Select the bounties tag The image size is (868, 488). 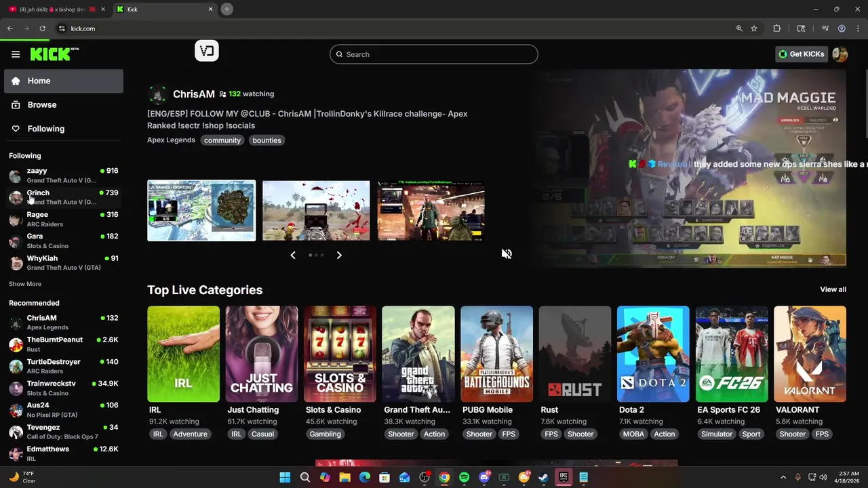267,140
